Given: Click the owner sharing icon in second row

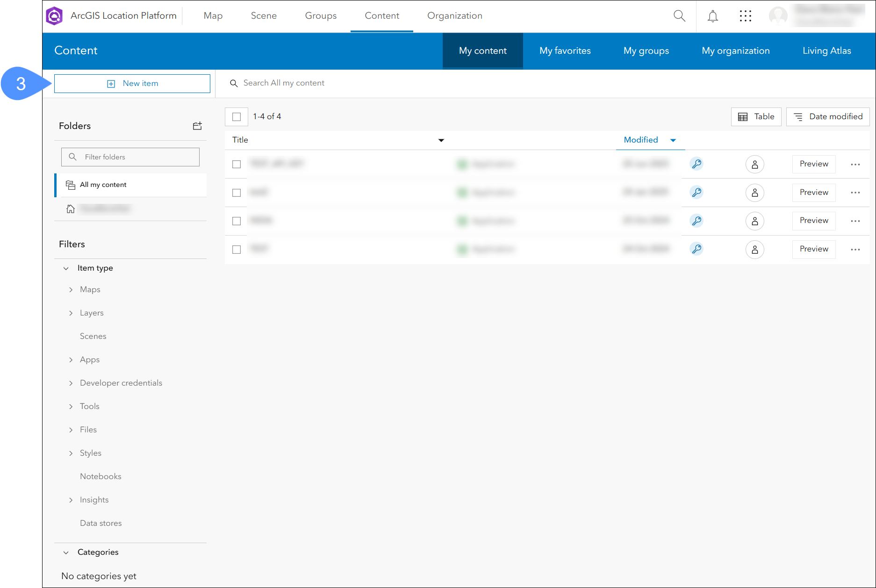Looking at the screenshot, I should click(x=754, y=193).
